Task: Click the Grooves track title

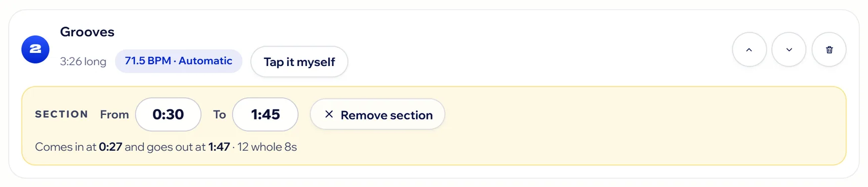Action: (x=87, y=32)
